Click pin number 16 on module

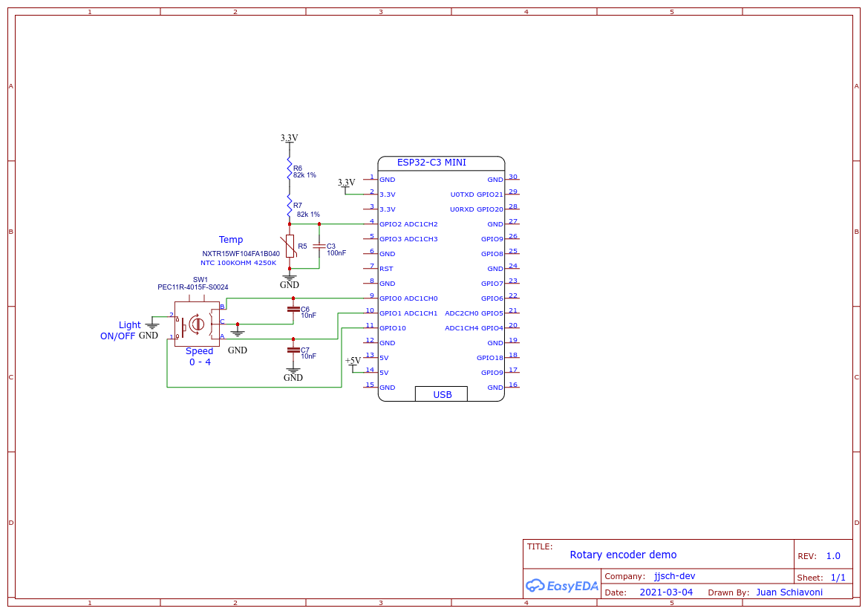tap(513, 385)
